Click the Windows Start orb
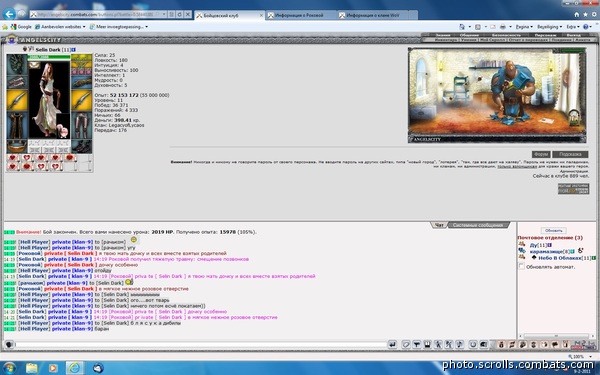The image size is (600, 375). 9,368
